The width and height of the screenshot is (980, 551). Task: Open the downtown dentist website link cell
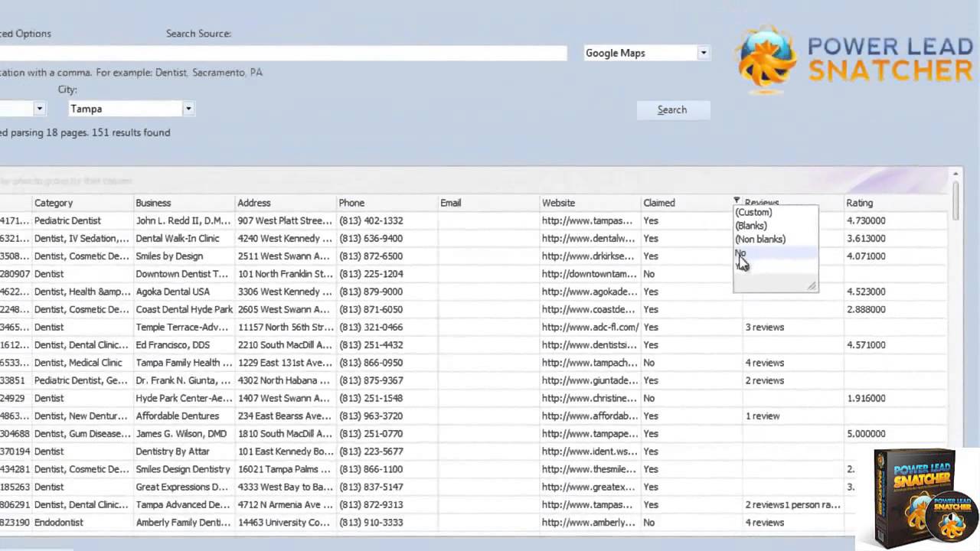pos(588,274)
